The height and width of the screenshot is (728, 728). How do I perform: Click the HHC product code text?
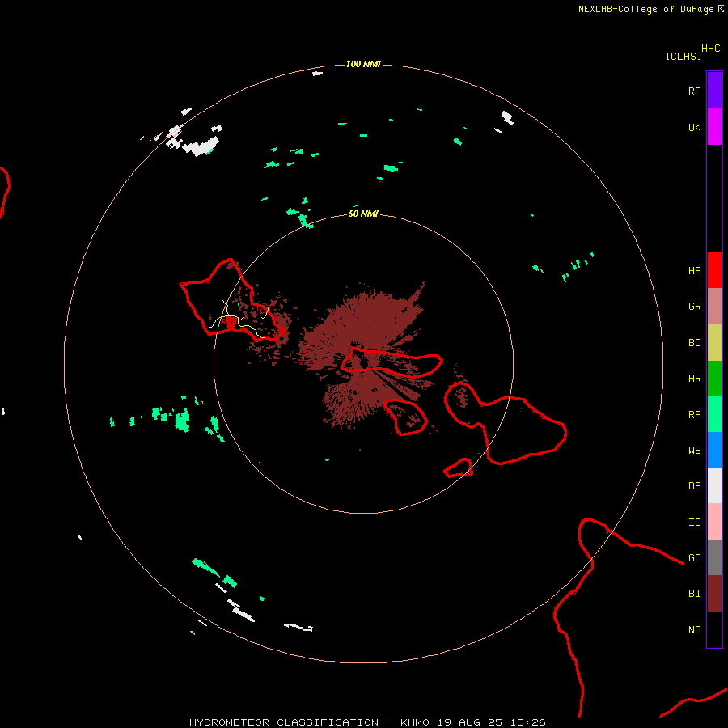pos(710,49)
